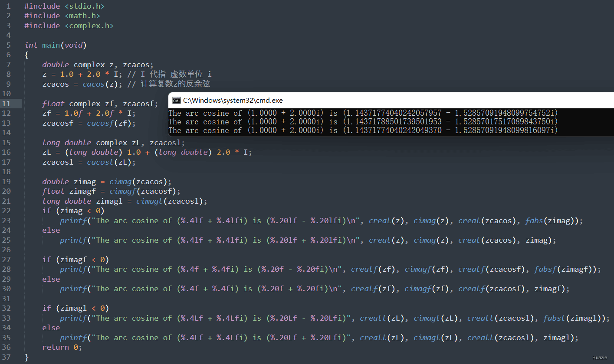Place cursor on #include <math.h> line

62,16
